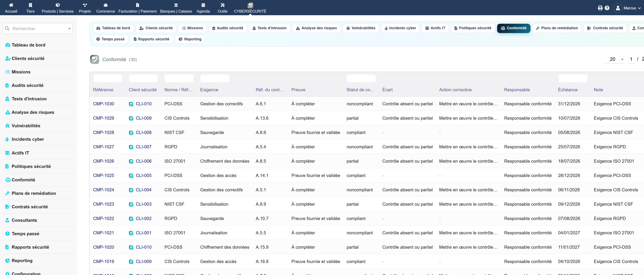Viewport: 644px width, 275px height.
Task: Open the Tests d'intrusion tab
Action: pyautogui.click(x=269, y=28)
